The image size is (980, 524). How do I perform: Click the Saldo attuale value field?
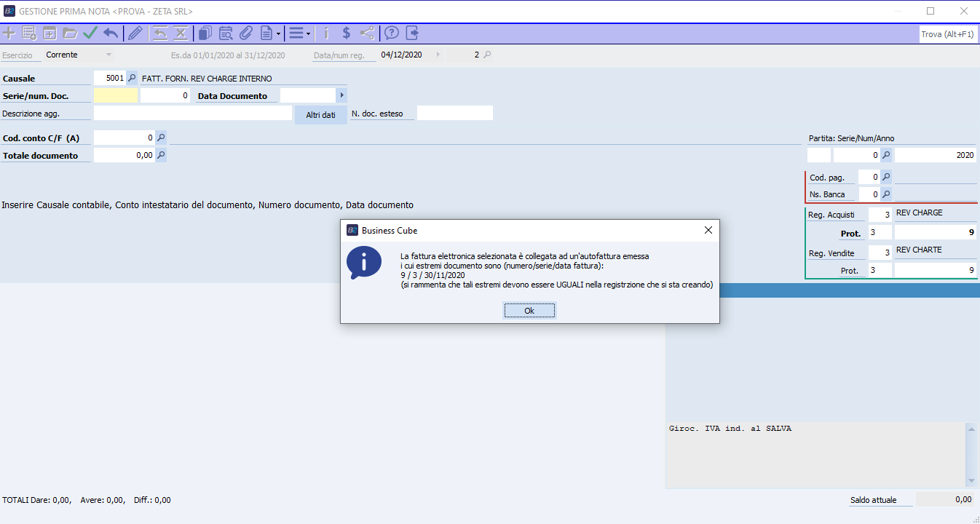(946, 499)
